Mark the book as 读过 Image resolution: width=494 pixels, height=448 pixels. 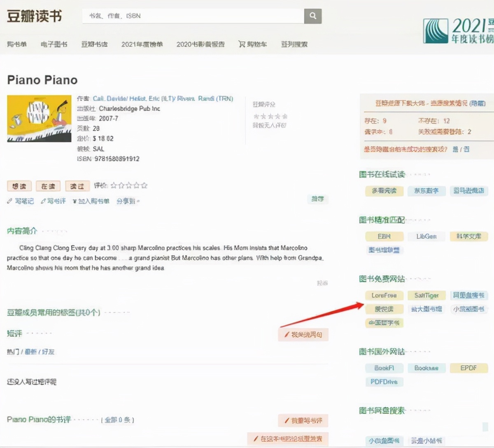point(77,186)
